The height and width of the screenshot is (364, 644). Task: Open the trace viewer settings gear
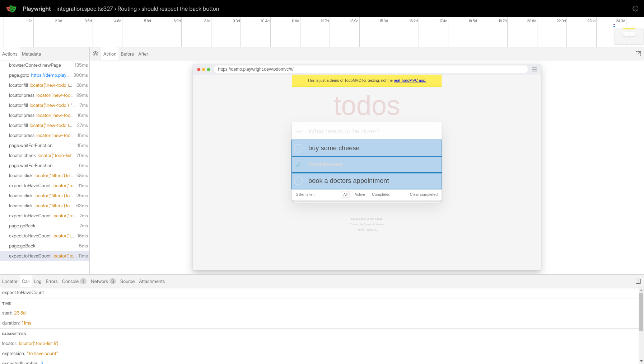point(635,8)
